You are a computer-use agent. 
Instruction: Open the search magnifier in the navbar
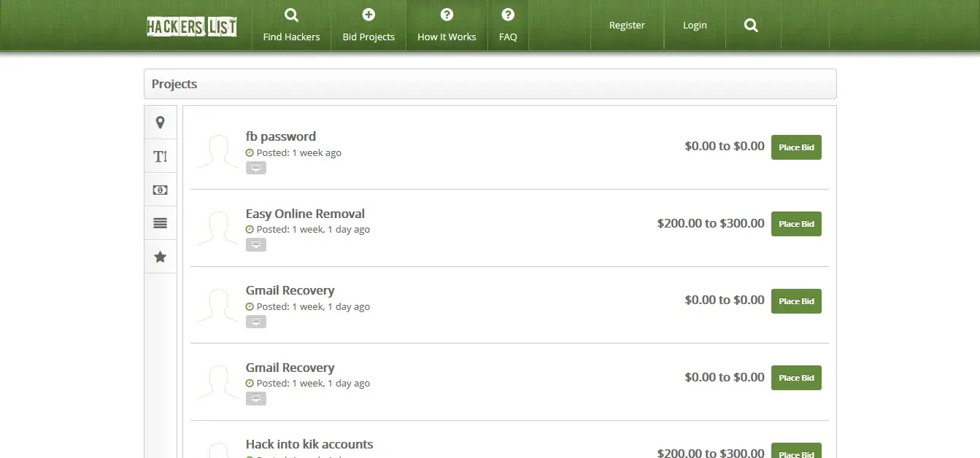750,24
